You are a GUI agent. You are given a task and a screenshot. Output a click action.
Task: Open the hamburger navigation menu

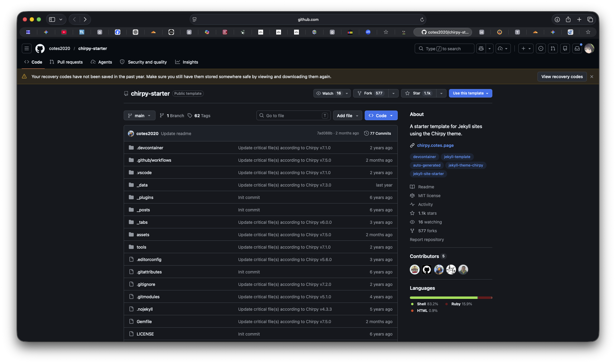(27, 48)
